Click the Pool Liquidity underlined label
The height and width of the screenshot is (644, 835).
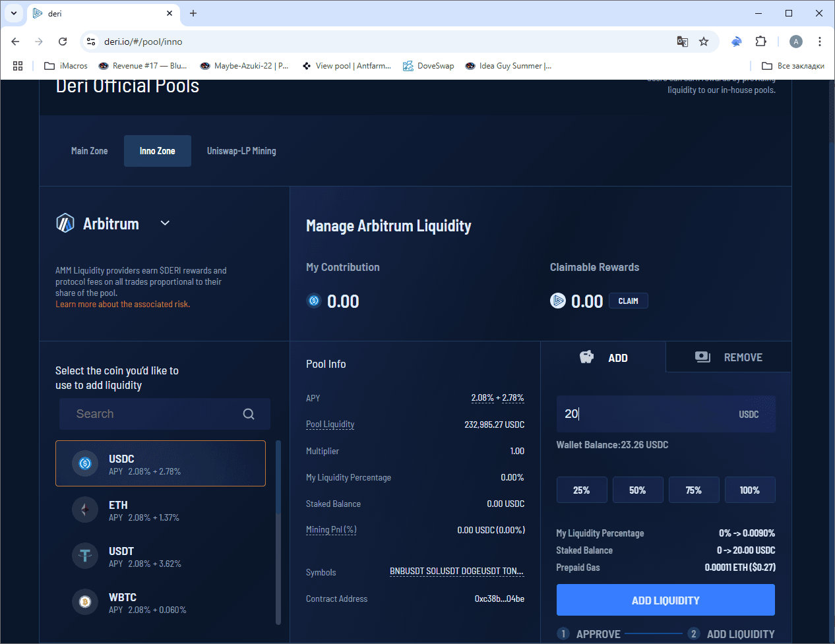[x=330, y=424]
